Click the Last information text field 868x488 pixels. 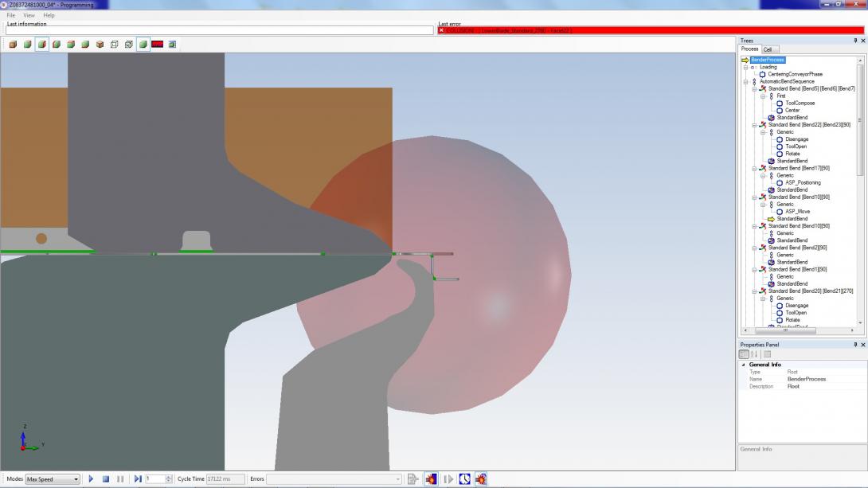click(219, 30)
